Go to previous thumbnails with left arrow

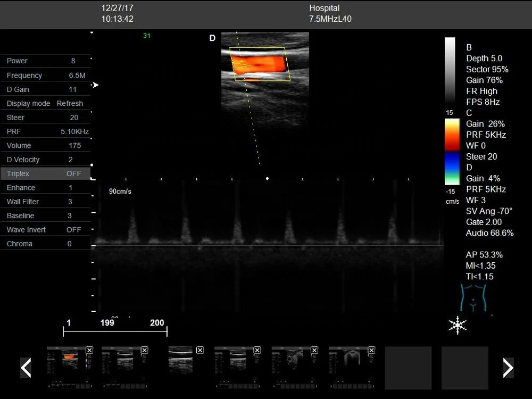click(x=26, y=368)
